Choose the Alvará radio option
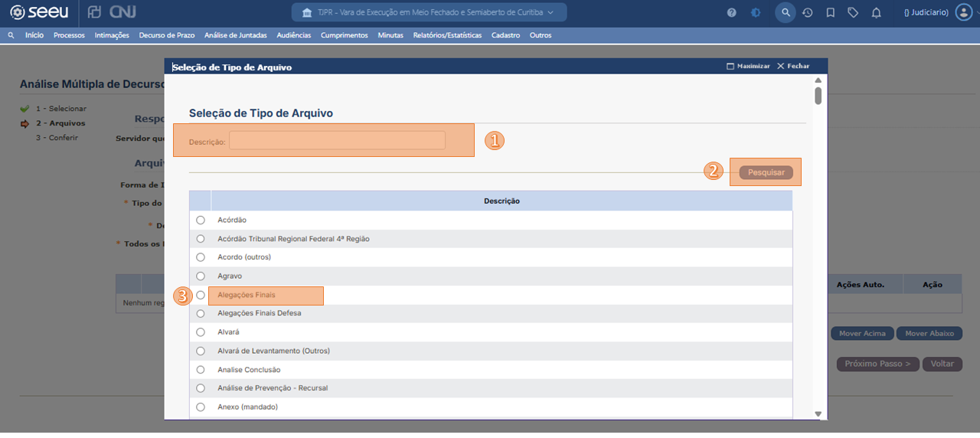 pos(201,332)
